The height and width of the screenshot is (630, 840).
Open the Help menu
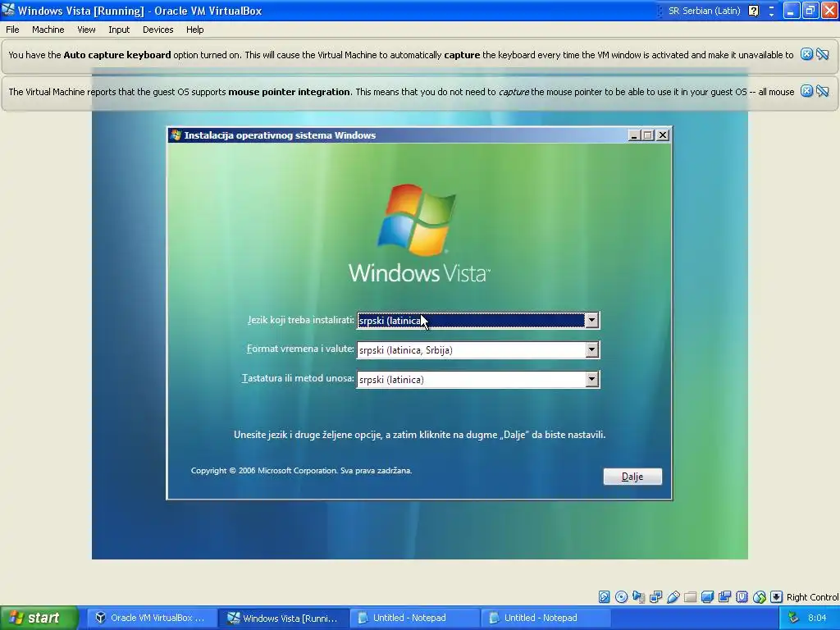point(195,30)
